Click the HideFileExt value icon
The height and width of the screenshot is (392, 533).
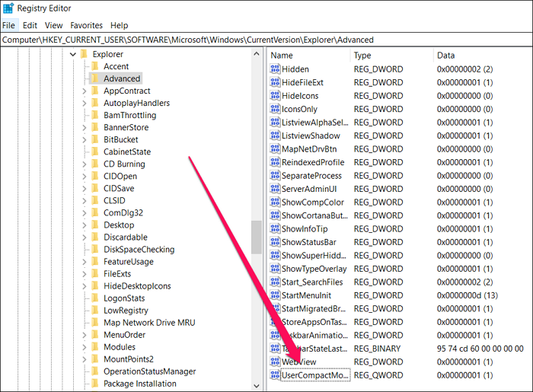coord(275,82)
